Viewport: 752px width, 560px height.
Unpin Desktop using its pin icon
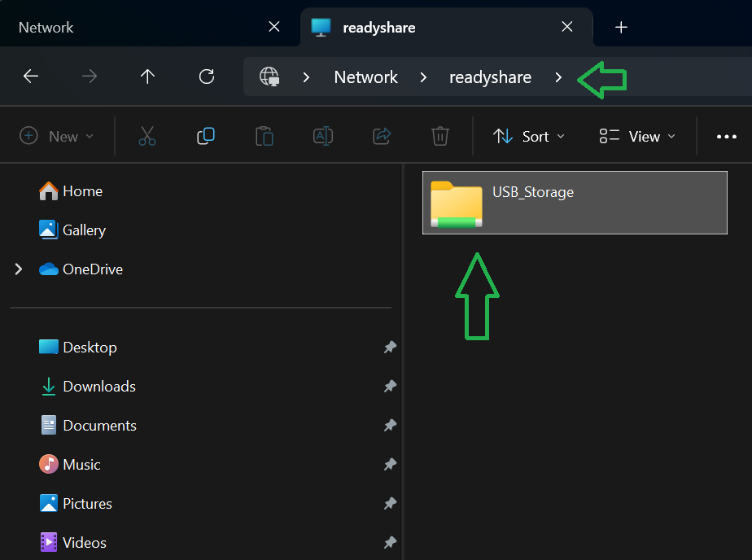click(x=390, y=347)
